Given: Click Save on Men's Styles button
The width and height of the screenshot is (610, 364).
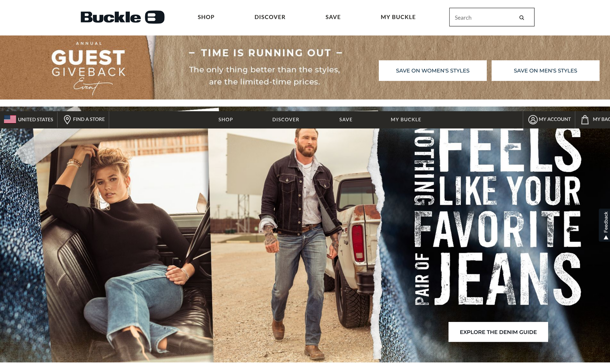Looking at the screenshot, I should [545, 70].
